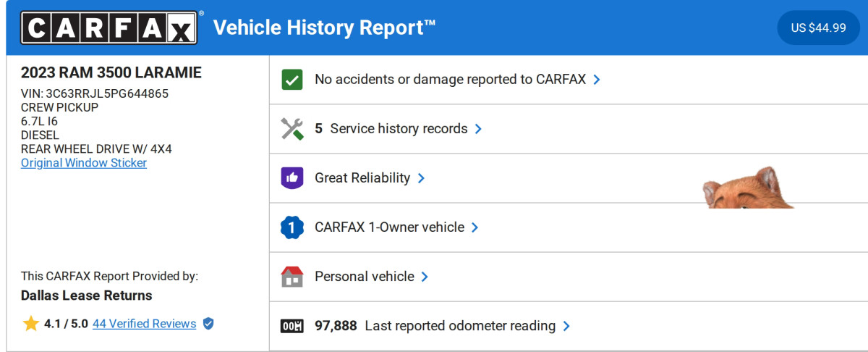
Task: Click the gold star rating icon
Action: pos(30,324)
